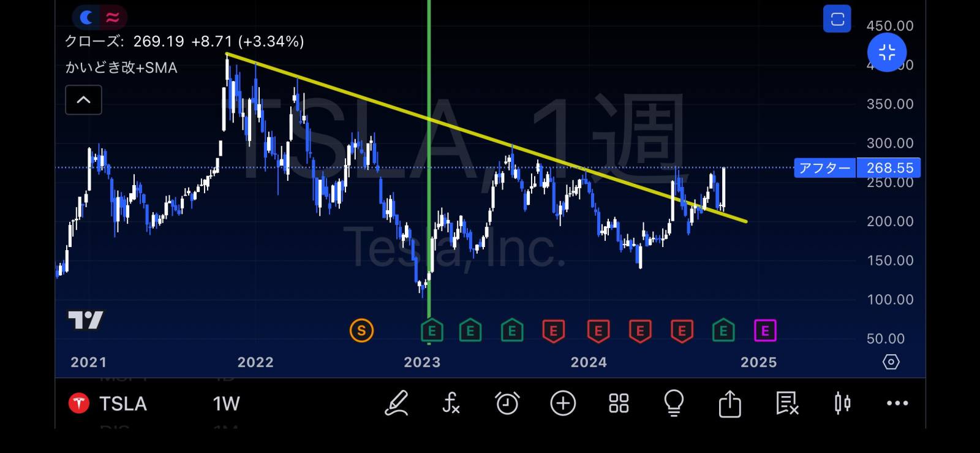Tap the plus circle add button
This screenshot has height=453, width=980.
(563, 403)
